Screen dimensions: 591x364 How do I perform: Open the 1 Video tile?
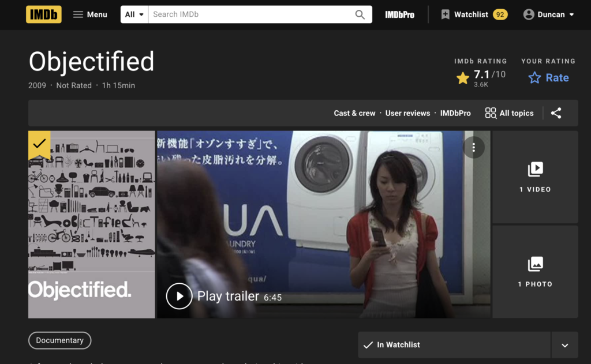tap(535, 177)
